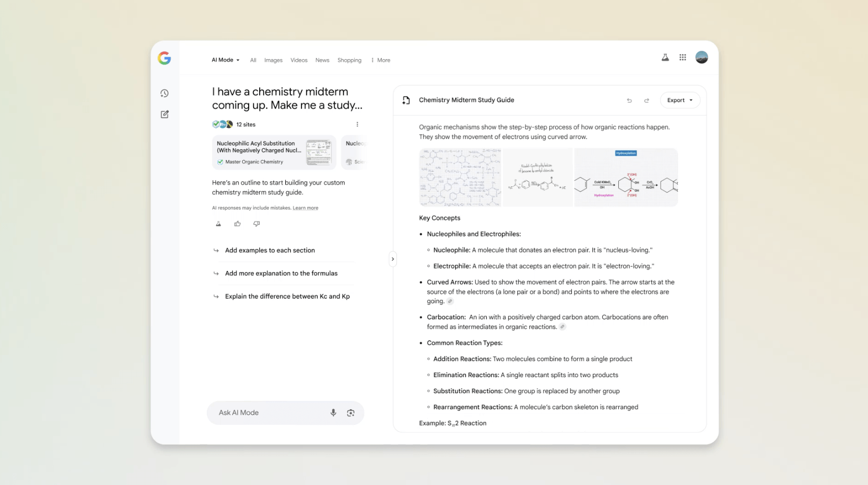Screen dimensions: 868x485
Task: Select Add more explanation to the formulas
Action: (x=281, y=274)
